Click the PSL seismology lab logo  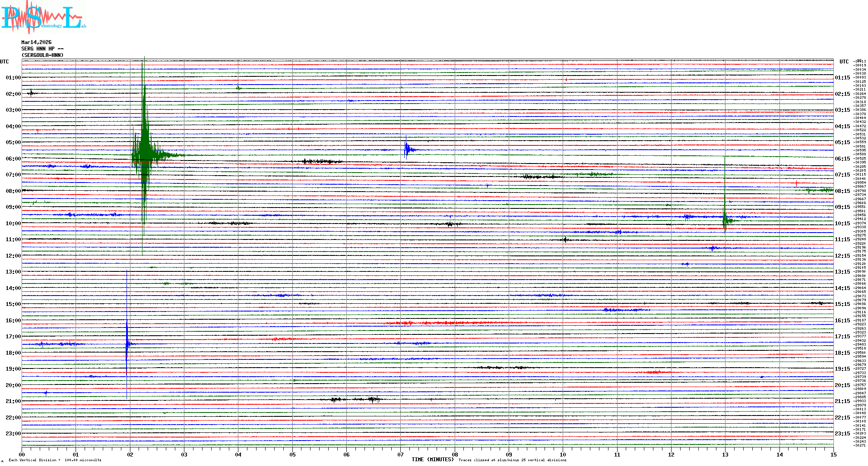tap(43, 17)
